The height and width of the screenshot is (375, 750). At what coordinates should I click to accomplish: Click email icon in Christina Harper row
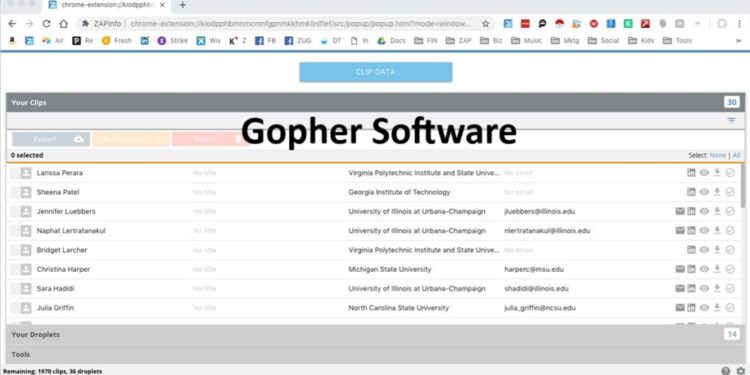pos(680,269)
